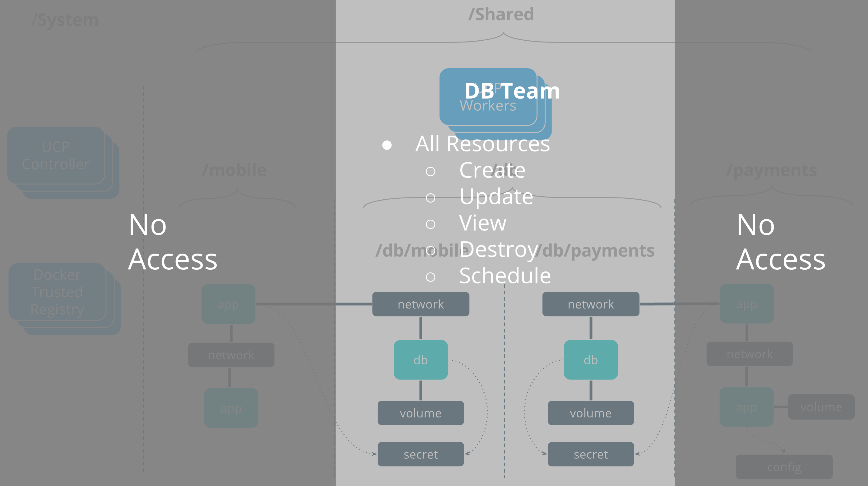This screenshot has width=868, height=486.
Task: Click the UCP Controller box
Action: (56, 156)
